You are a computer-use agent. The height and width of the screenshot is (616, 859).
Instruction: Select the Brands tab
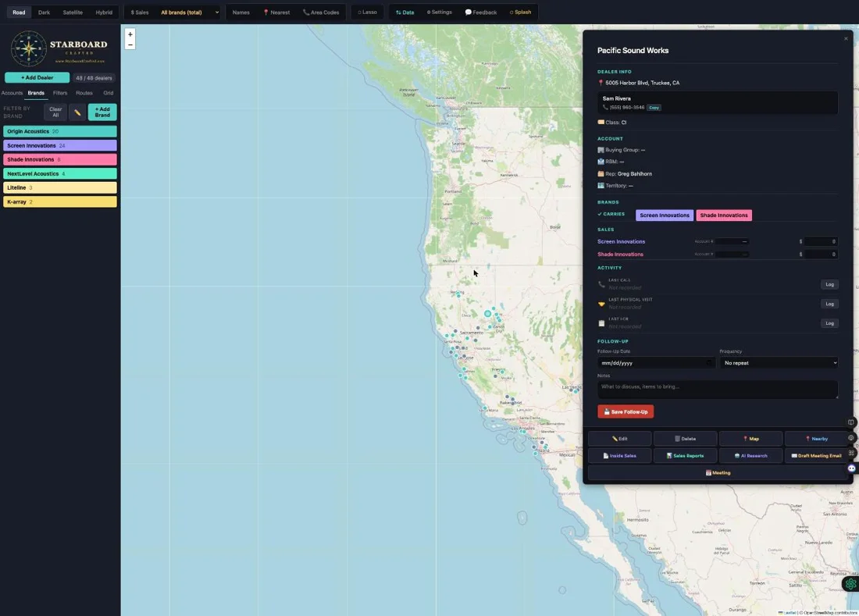[x=36, y=93]
